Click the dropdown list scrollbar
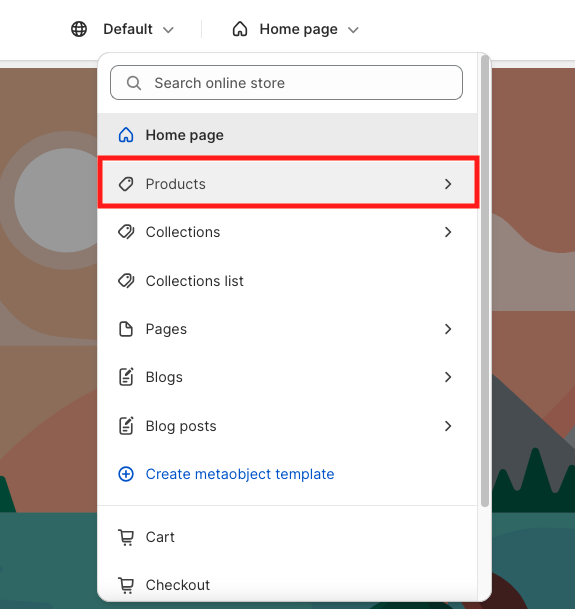Image resolution: width=575 pixels, height=609 pixels. click(x=484, y=280)
